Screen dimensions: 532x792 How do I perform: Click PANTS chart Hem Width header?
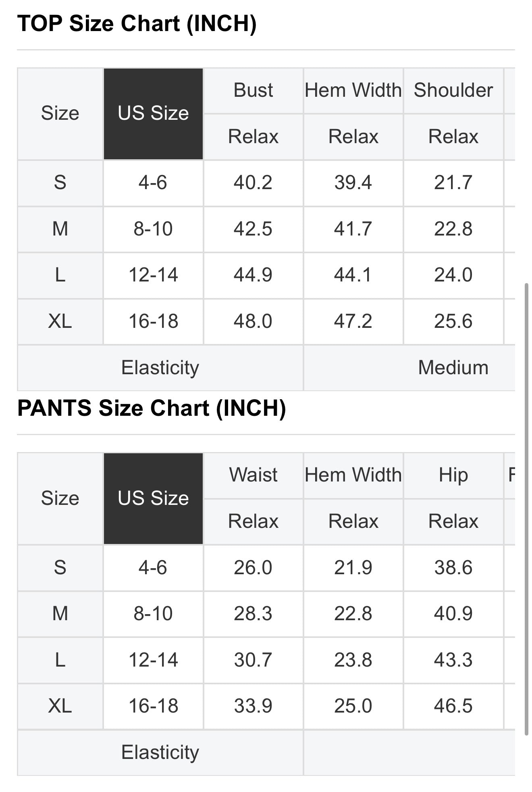(353, 475)
